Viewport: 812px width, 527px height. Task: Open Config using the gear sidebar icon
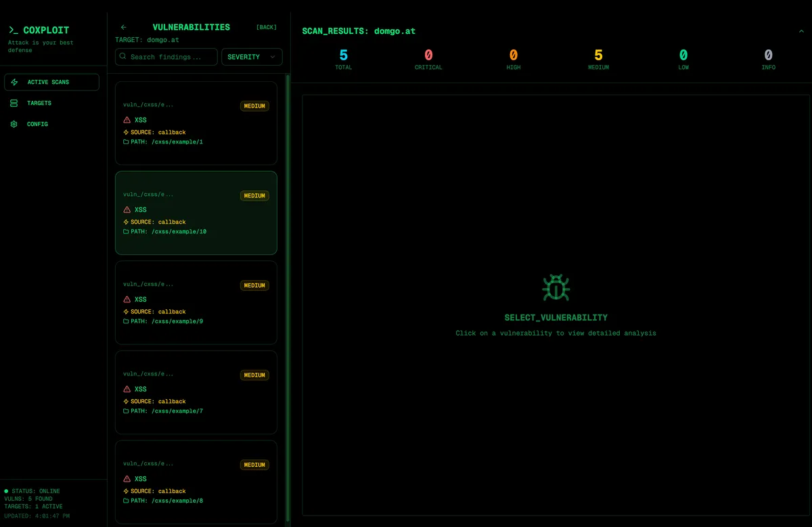click(x=14, y=124)
